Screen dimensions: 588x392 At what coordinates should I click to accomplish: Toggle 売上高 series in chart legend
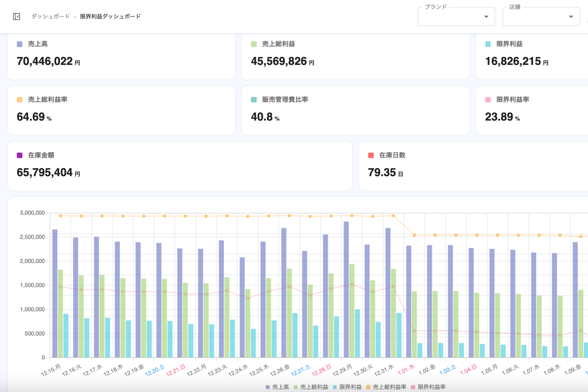pos(280,387)
